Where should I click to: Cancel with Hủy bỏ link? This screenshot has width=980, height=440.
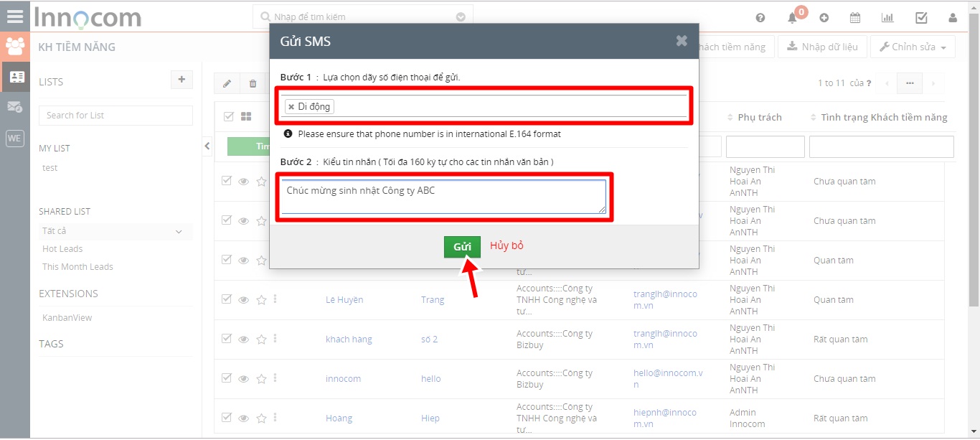point(507,245)
